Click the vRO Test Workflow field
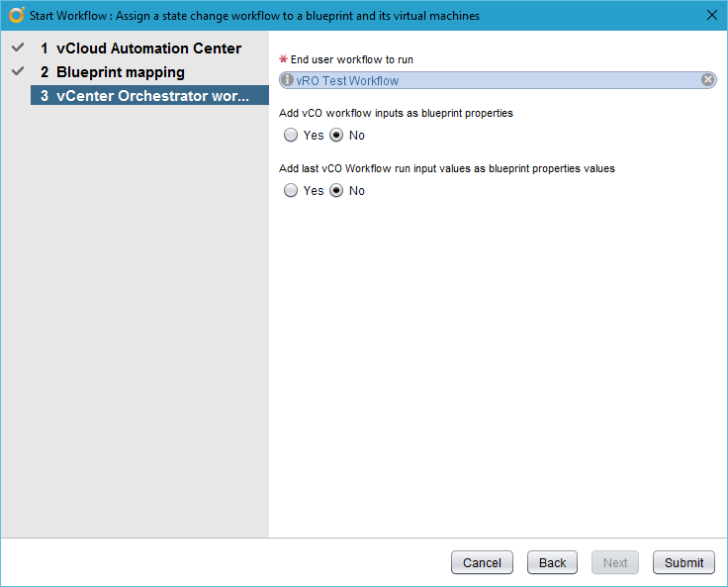This screenshot has height=587, width=728. (495, 80)
